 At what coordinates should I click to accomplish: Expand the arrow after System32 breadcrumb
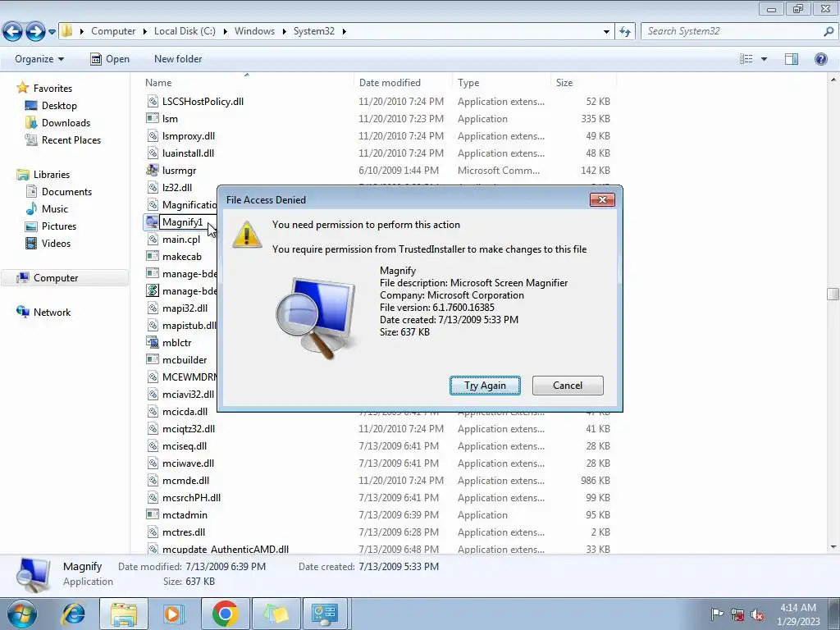tap(344, 32)
